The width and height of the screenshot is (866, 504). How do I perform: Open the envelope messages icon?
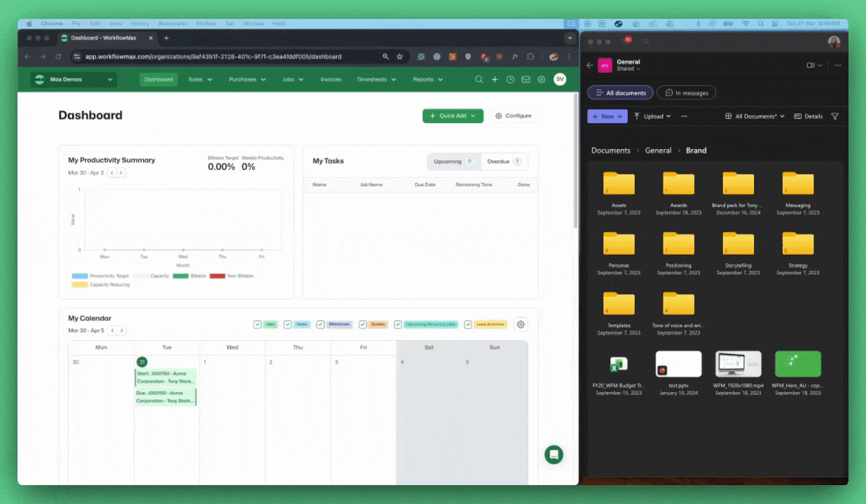coord(525,80)
